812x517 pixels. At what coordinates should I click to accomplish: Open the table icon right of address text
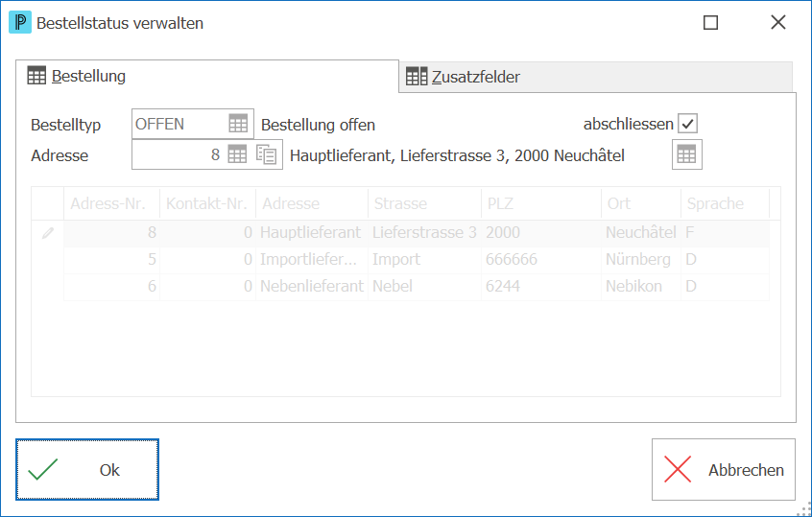[686, 154]
